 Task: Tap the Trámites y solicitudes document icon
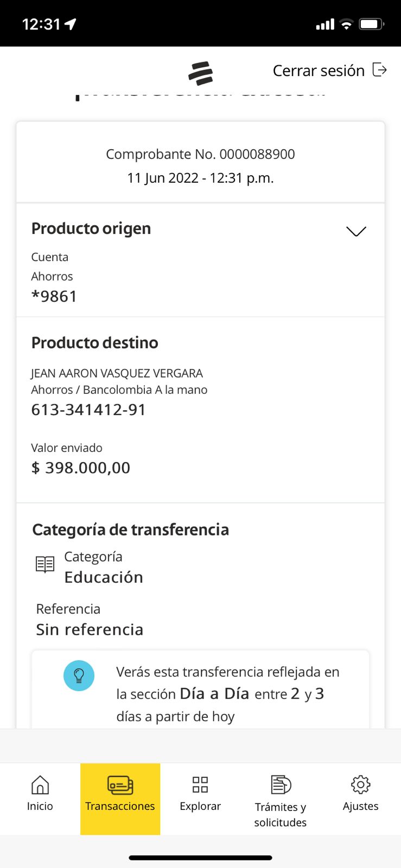coord(281,784)
